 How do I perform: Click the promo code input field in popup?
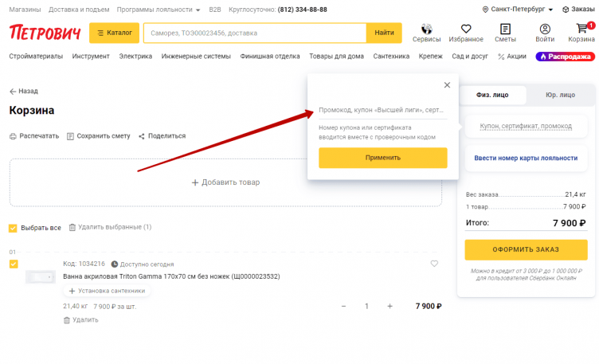coord(382,110)
